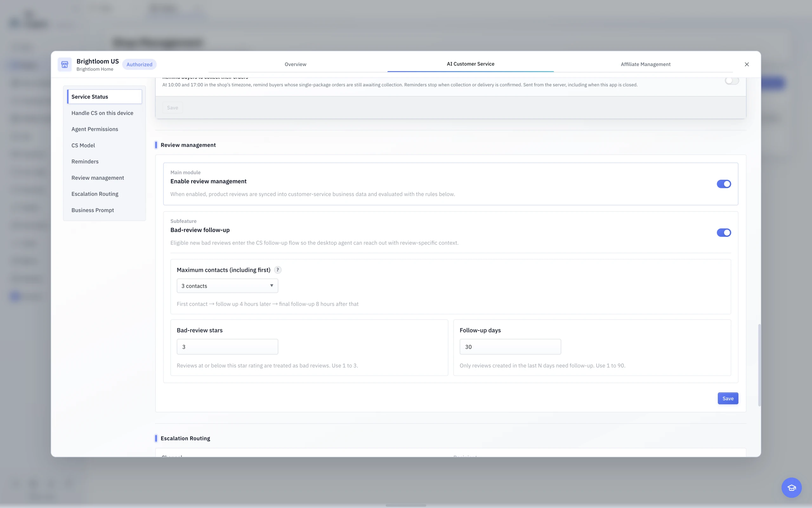Go to Handle CS on this device
Viewport: 812px width, 508px height.
click(104, 113)
